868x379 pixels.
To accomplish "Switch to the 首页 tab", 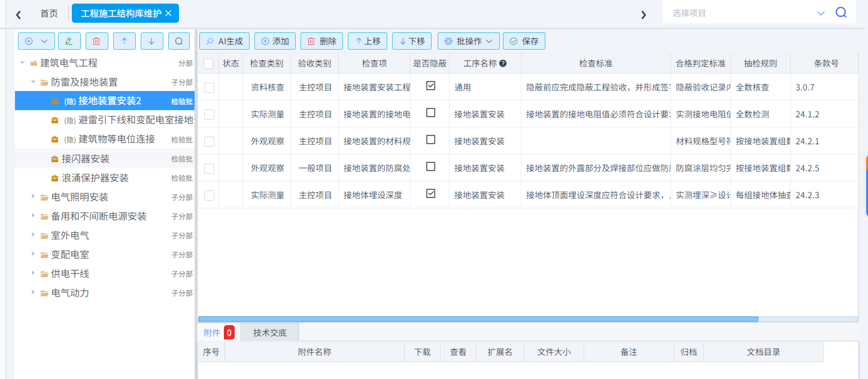I will [x=49, y=13].
